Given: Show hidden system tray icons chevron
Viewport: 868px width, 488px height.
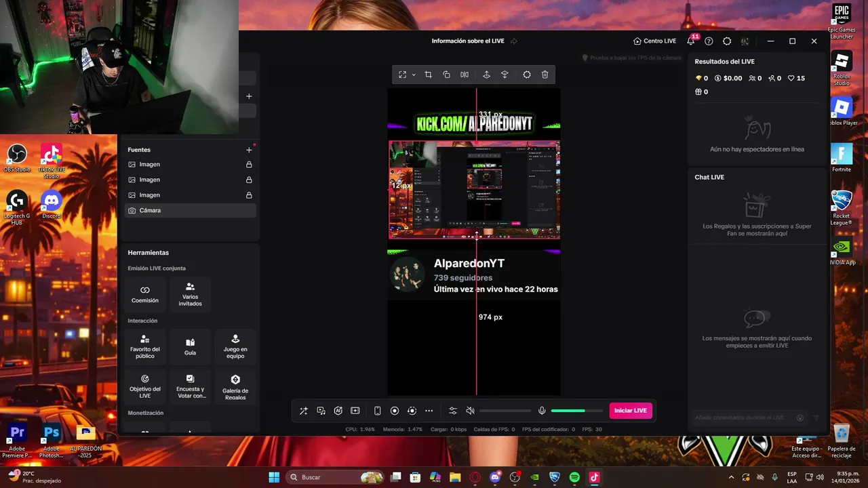Looking at the screenshot, I should (731, 477).
